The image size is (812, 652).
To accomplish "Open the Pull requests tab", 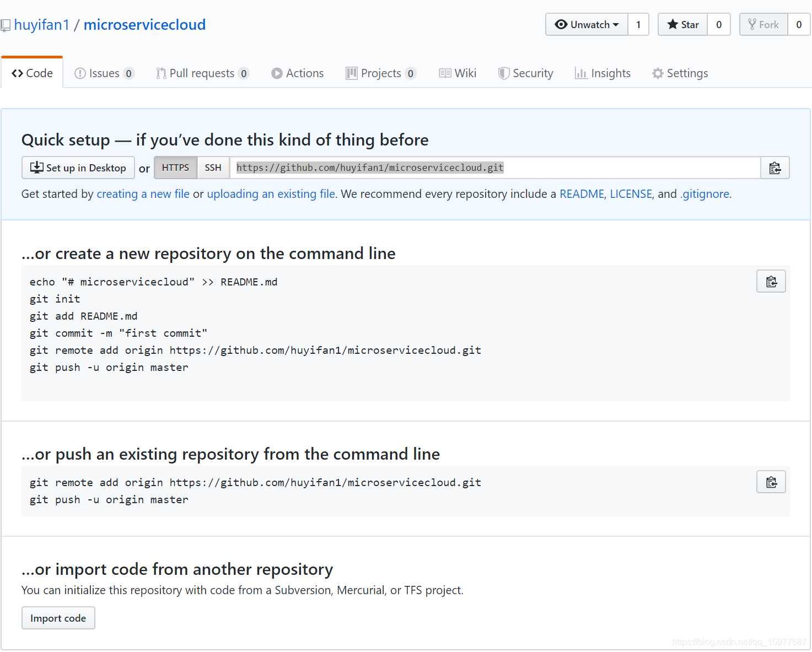I will 202,73.
